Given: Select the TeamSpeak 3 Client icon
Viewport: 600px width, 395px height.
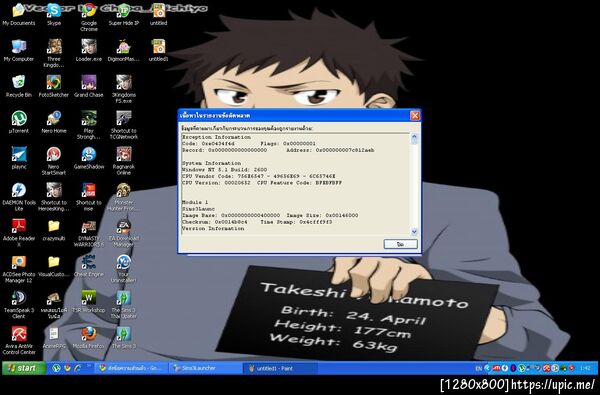Looking at the screenshot, I should pyautogui.click(x=18, y=305).
